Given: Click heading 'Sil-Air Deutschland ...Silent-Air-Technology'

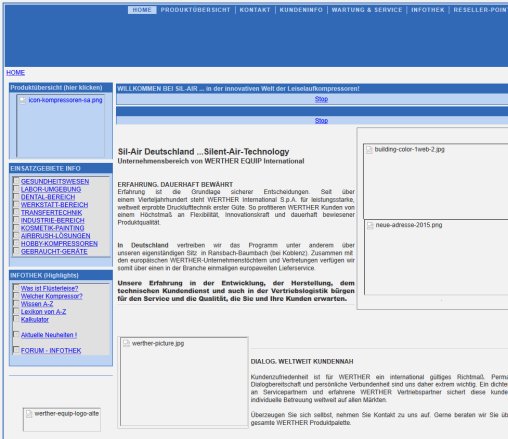Looking at the screenshot, I should (203, 152).
